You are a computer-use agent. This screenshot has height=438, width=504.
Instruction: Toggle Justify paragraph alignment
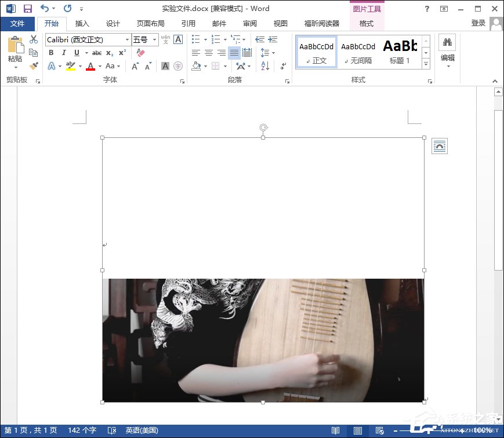pos(234,53)
